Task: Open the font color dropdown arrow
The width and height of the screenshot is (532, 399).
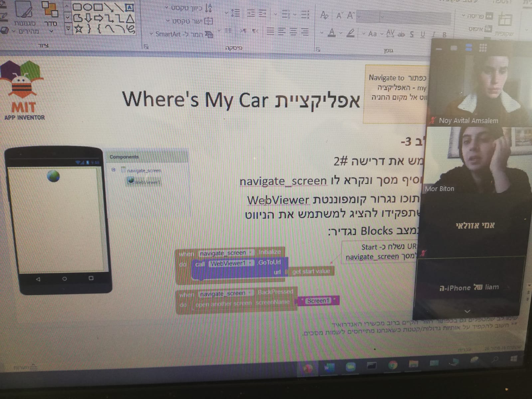Action: 322,33
